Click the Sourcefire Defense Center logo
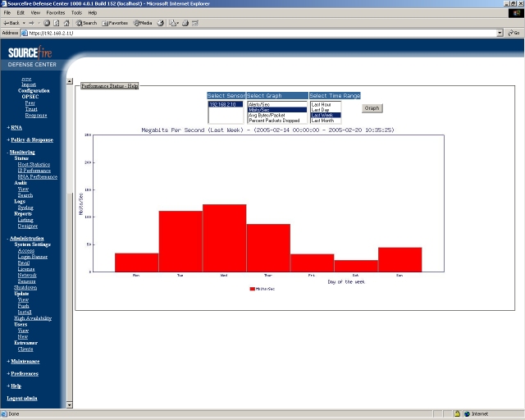This screenshot has width=525, height=420. 32,57
